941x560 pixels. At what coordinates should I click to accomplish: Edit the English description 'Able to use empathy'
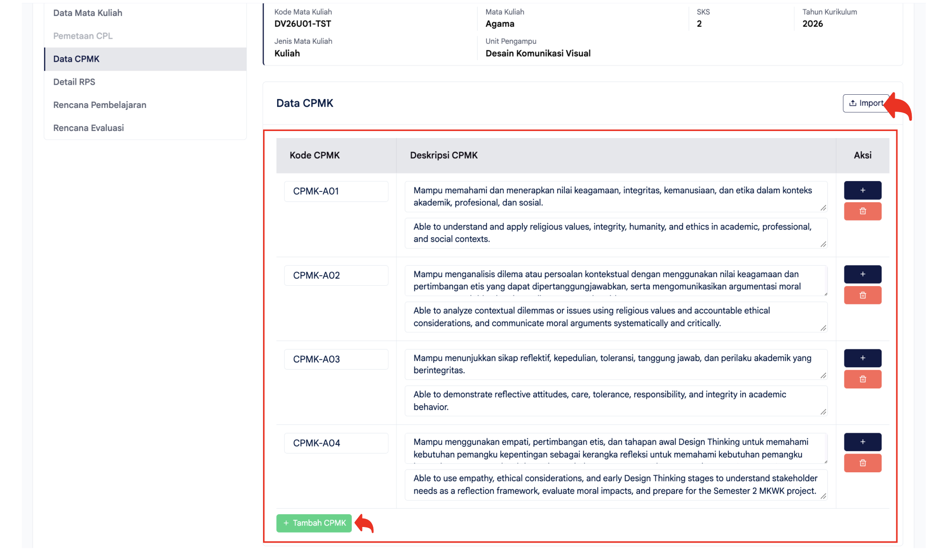pyautogui.click(x=616, y=485)
